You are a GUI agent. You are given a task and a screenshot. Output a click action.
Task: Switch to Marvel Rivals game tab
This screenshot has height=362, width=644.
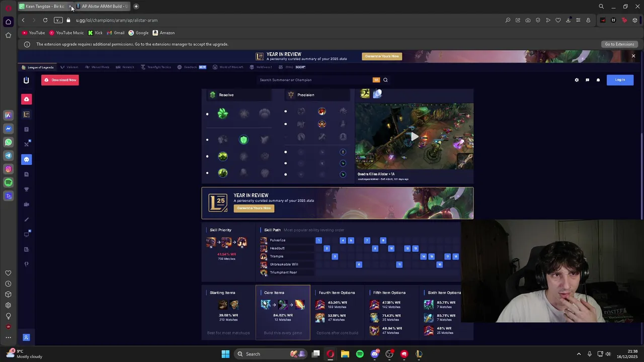coord(97,67)
